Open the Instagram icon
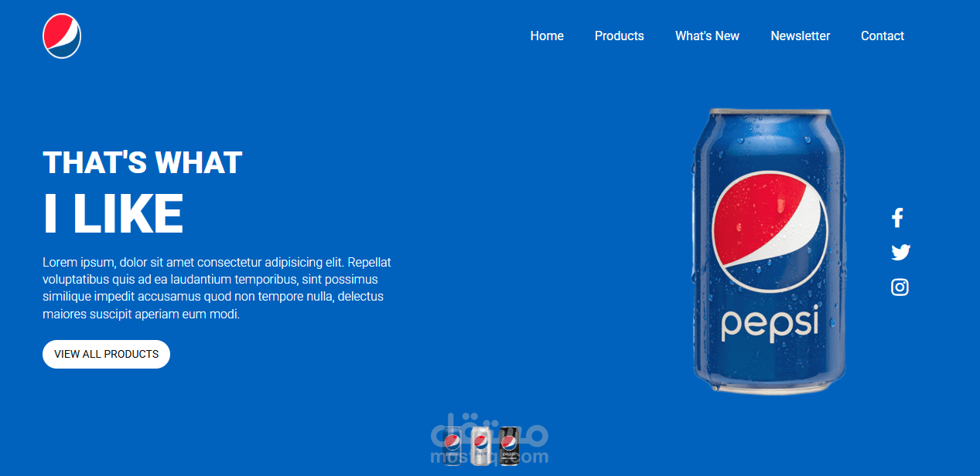The height and width of the screenshot is (476, 980). point(900,287)
